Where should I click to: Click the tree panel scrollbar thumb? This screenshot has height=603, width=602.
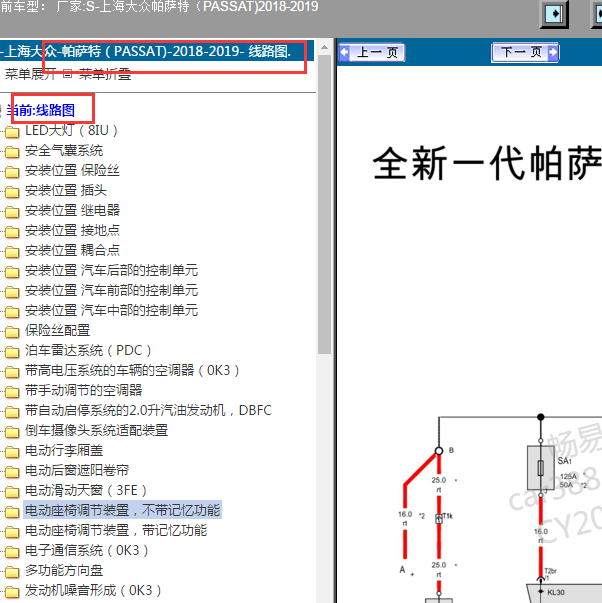coord(324,205)
